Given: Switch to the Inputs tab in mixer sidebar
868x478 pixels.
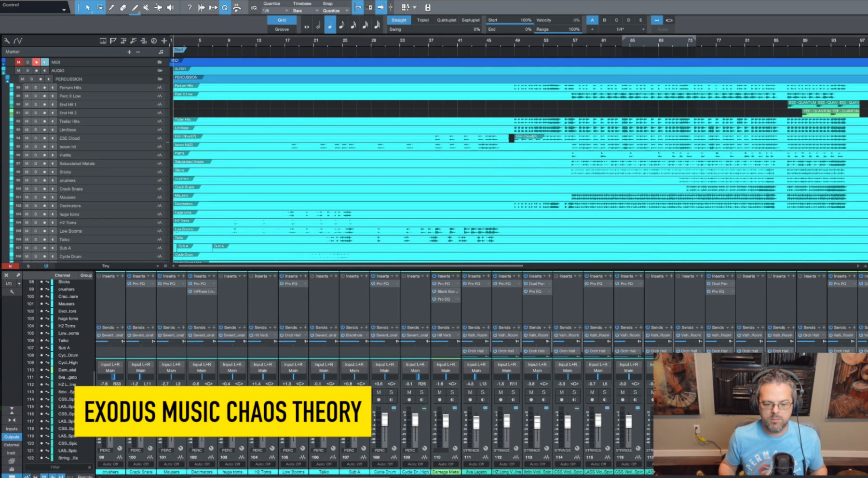Looking at the screenshot, I should [11, 428].
